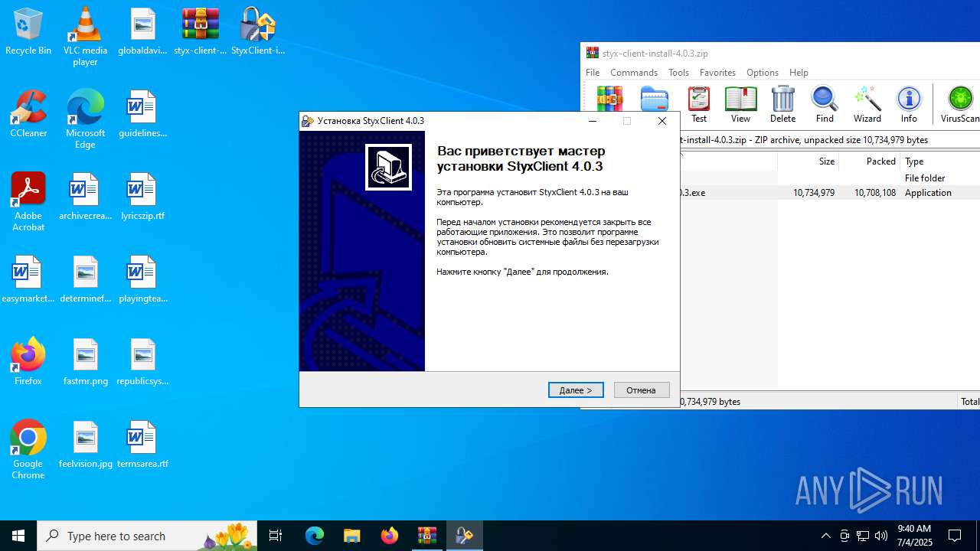Image resolution: width=980 pixels, height=551 pixels.
Task: Select the 10,708,108 packed size cell in WinRAR
Action: (874, 193)
